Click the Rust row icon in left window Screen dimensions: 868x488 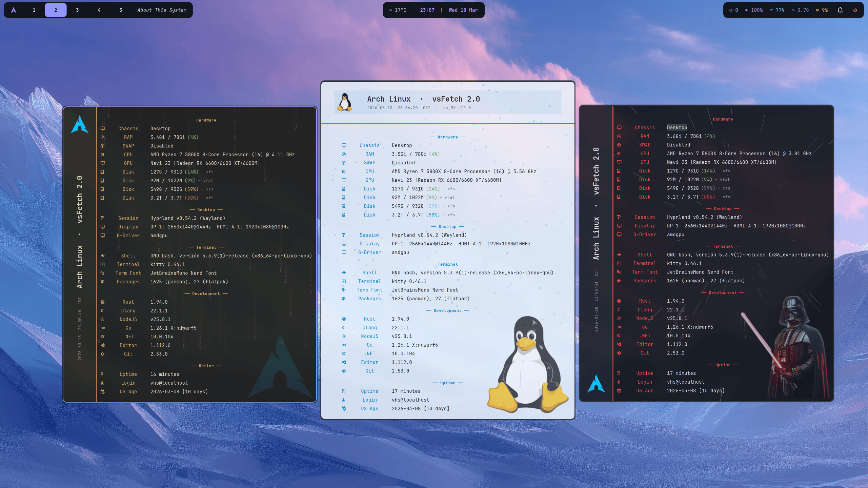(102, 302)
